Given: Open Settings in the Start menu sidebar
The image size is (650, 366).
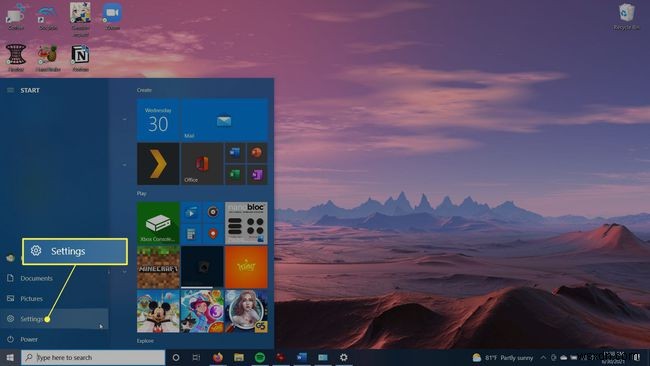Looking at the screenshot, I should coord(54,319).
